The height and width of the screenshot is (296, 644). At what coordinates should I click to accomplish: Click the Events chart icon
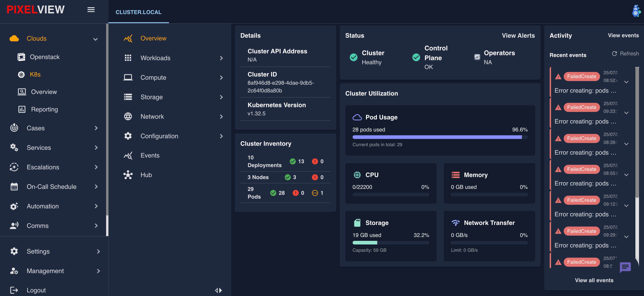tap(128, 155)
